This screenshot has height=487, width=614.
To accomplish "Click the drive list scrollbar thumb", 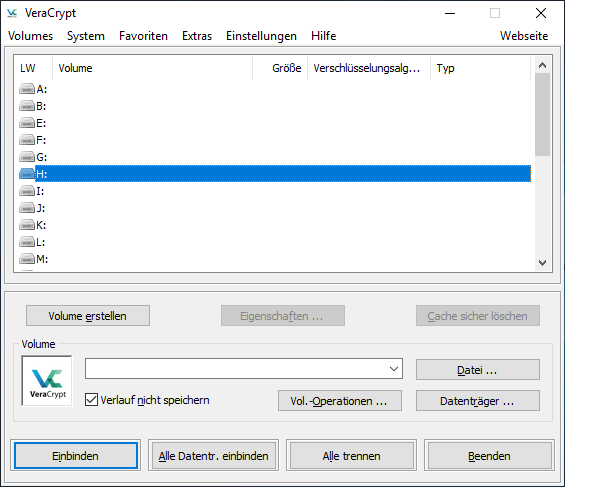I will (542, 114).
